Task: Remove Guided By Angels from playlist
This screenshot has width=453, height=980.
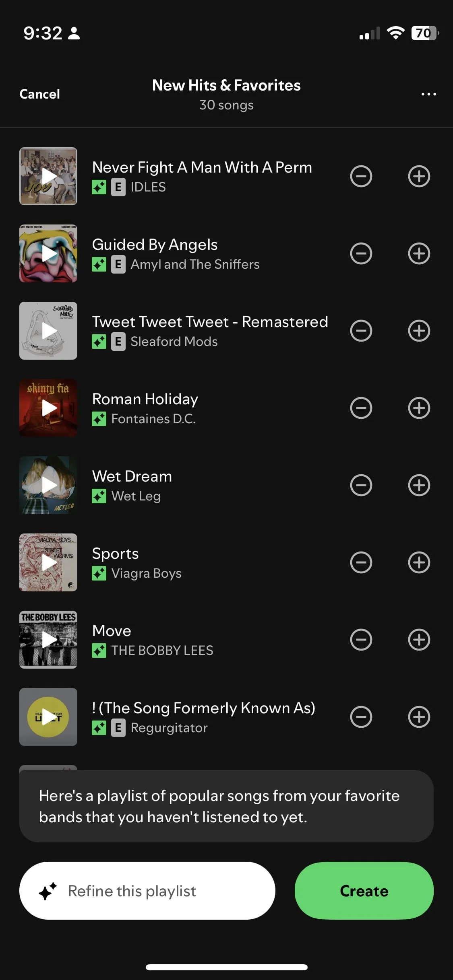Action: (361, 253)
